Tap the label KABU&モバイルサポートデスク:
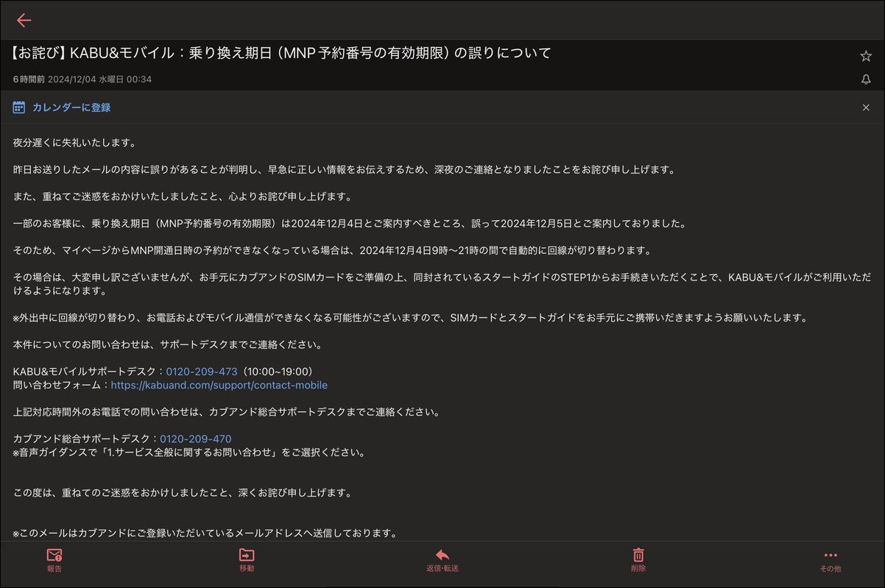The image size is (885, 588). pyautogui.click(x=89, y=372)
